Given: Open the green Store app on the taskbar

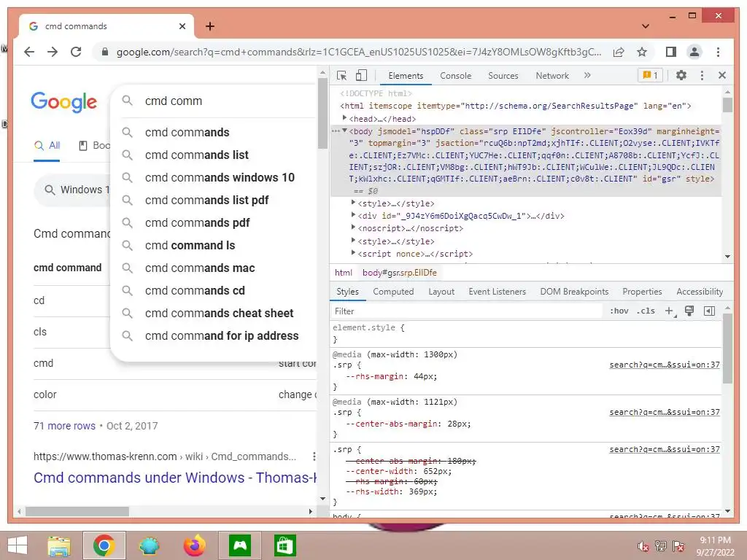Looking at the screenshot, I should click(285, 545).
